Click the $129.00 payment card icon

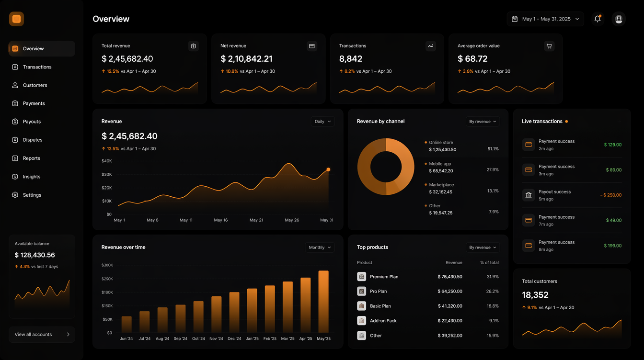coord(529,145)
